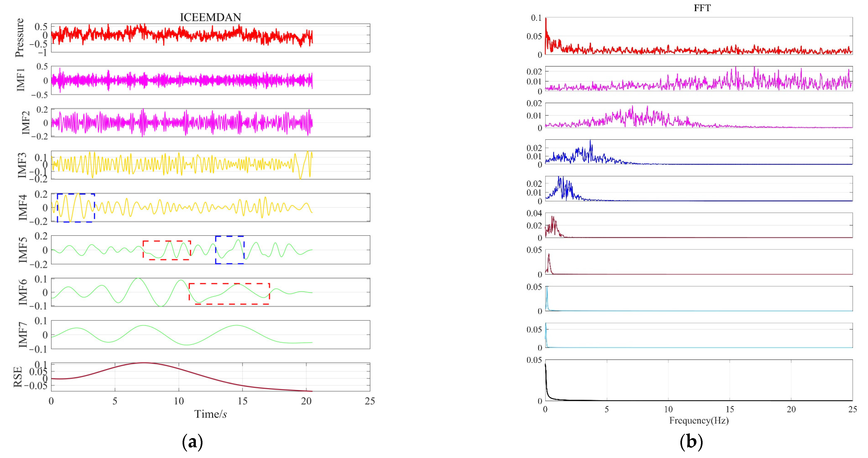Click the ICEEMDAN plot title

coord(211,18)
